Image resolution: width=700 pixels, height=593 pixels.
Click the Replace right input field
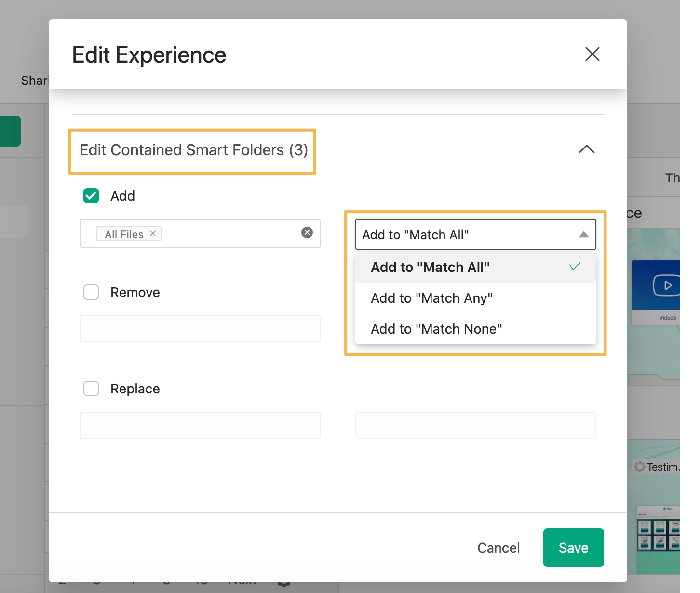476,425
